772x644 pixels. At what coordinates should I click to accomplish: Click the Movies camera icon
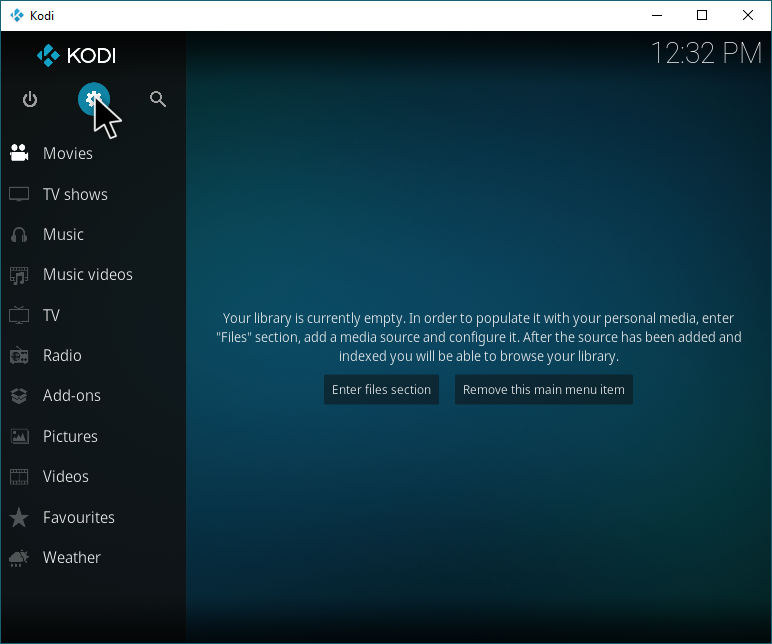point(19,153)
